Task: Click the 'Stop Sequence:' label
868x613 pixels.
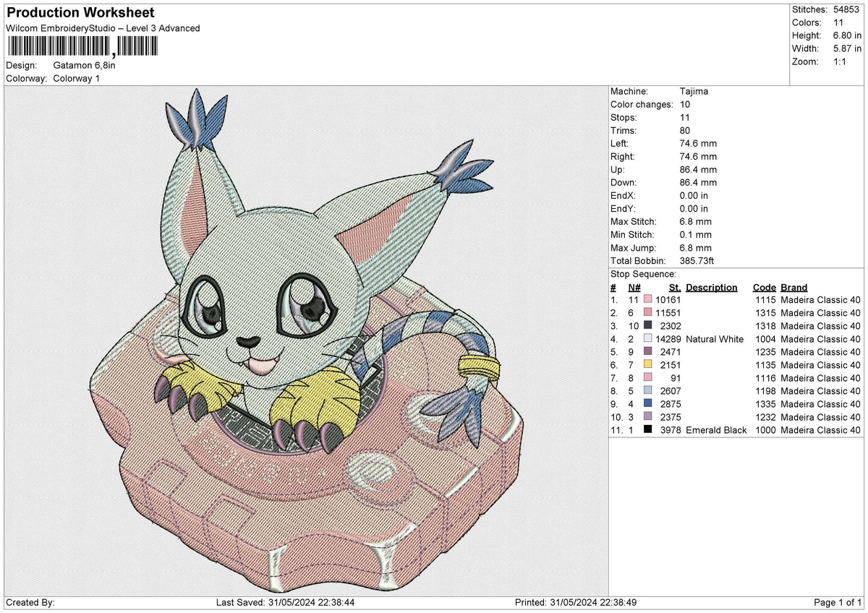Action: coord(643,274)
